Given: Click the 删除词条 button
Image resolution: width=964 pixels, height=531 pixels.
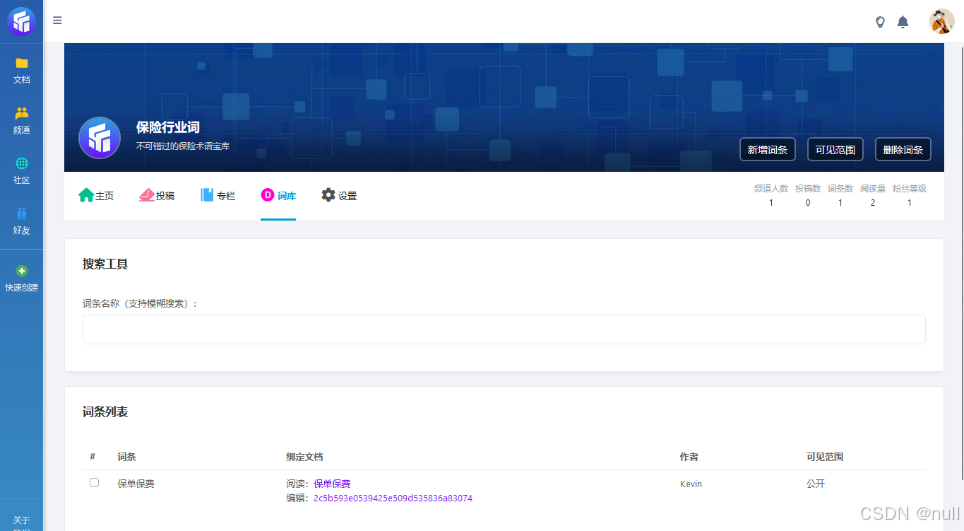Looking at the screenshot, I should click(x=903, y=149).
